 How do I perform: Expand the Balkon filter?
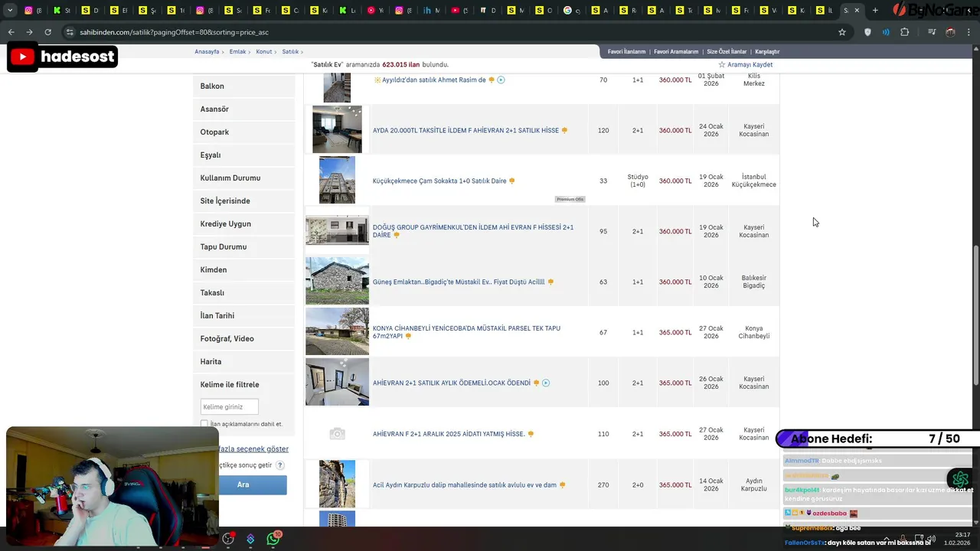coord(243,86)
